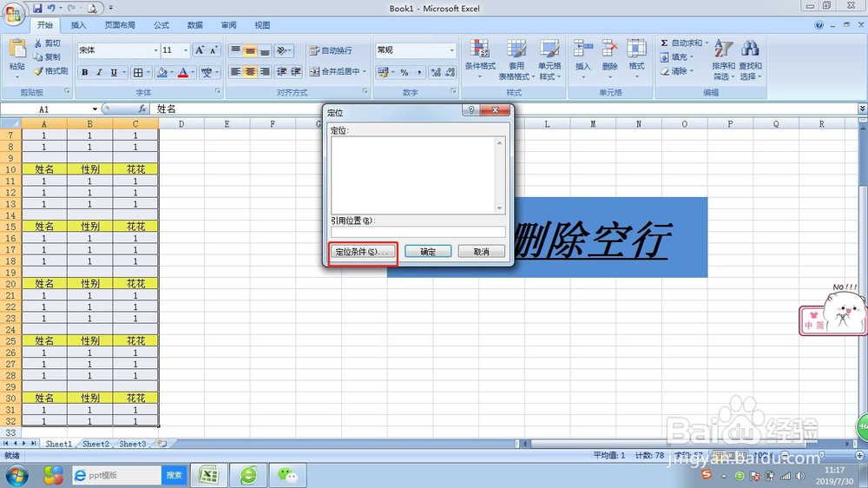
Task: Click the Save icon in quick access
Action: (37, 8)
